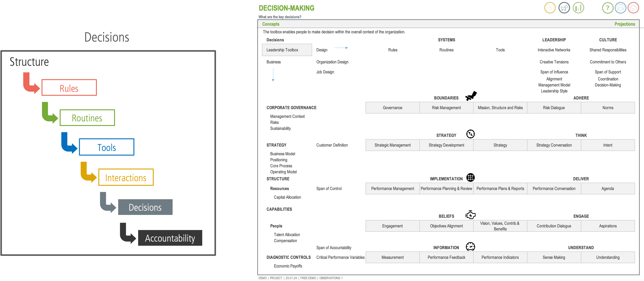Image resolution: width=644 pixels, height=281 pixels.
Task: Open the Performance Management cell
Action: pyautogui.click(x=393, y=189)
